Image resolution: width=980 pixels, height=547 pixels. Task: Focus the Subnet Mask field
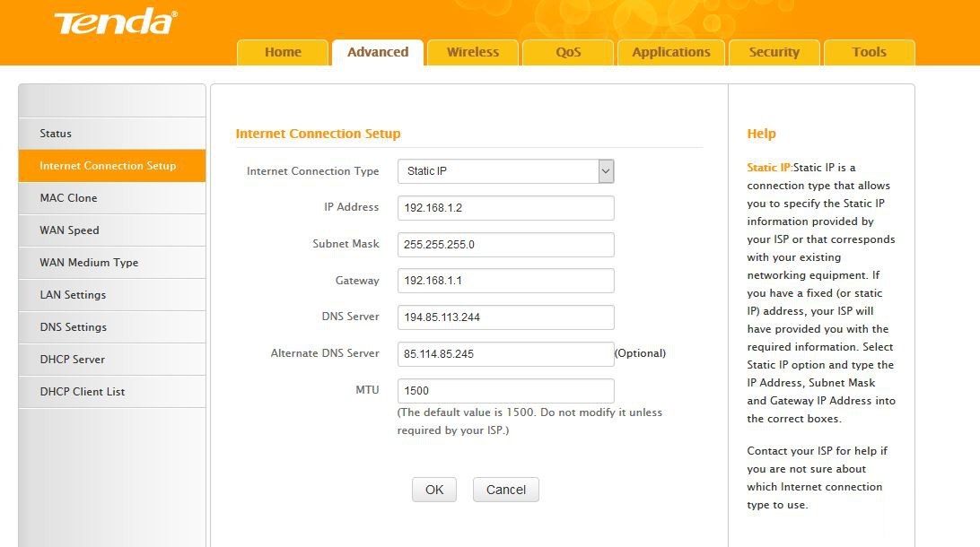pos(505,245)
